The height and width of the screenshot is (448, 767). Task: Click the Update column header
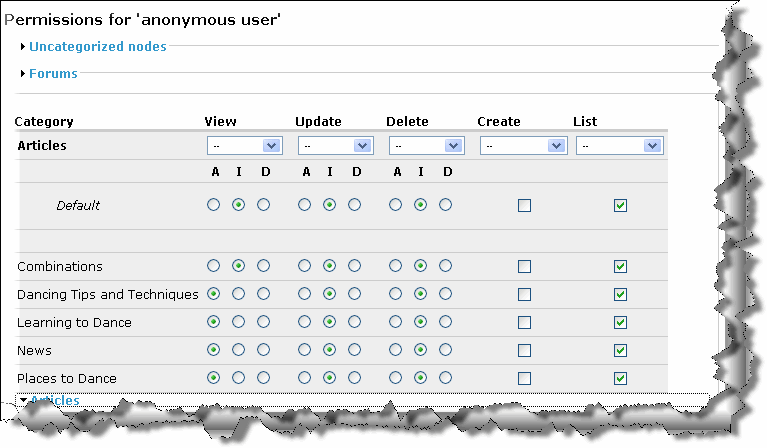pos(318,122)
